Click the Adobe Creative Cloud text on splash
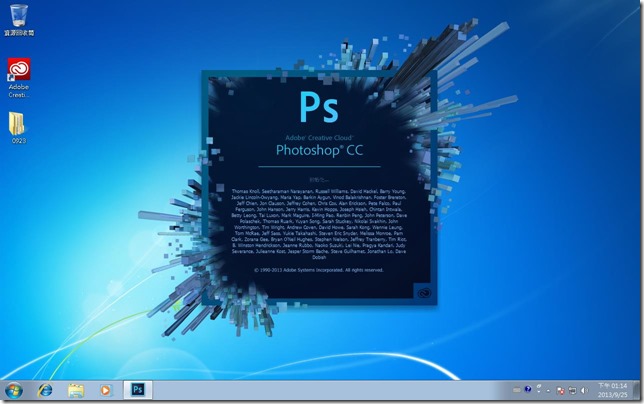The width and height of the screenshot is (644, 404). tap(319, 138)
